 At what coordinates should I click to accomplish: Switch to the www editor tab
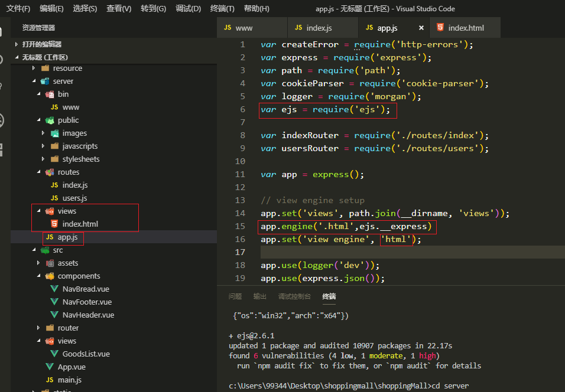click(243, 28)
